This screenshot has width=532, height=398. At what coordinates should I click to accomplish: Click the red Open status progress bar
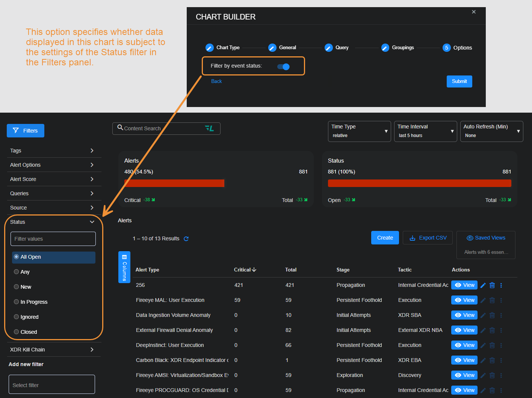tap(419, 183)
